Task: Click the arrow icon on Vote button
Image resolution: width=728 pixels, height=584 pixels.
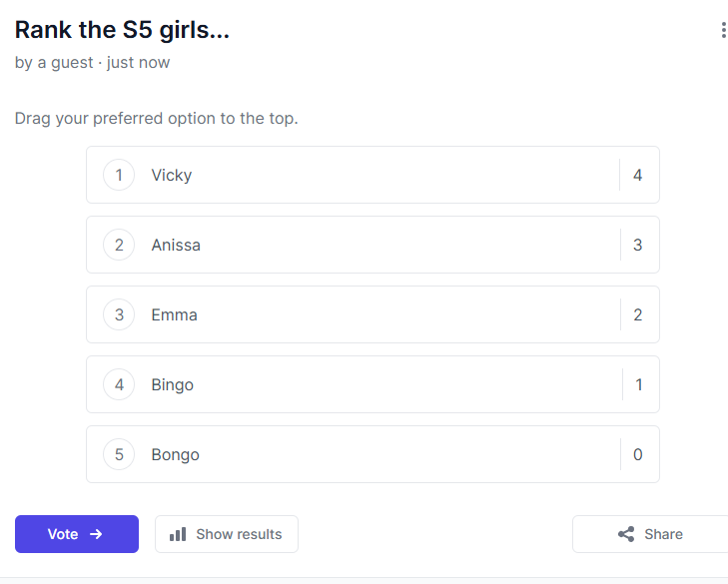Action: [96, 534]
